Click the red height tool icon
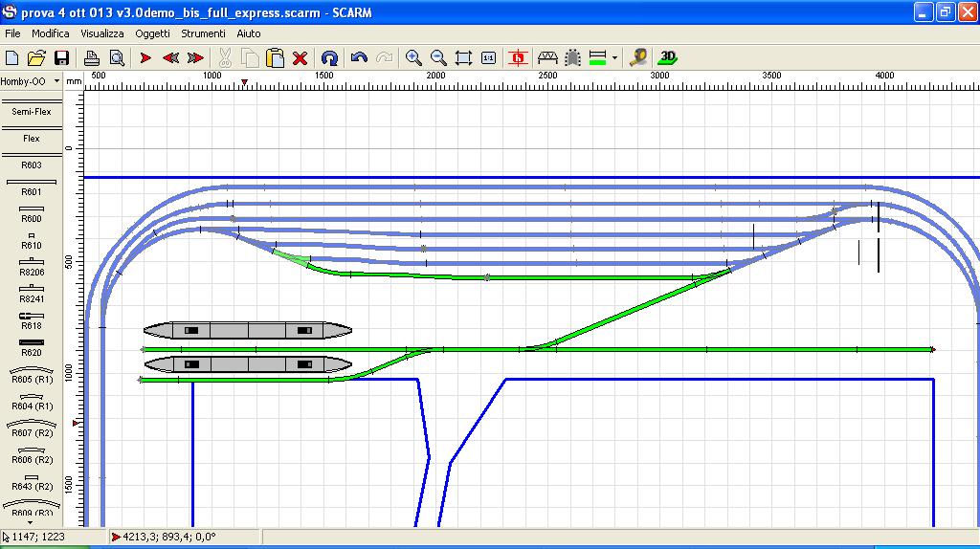 pos(518,58)
